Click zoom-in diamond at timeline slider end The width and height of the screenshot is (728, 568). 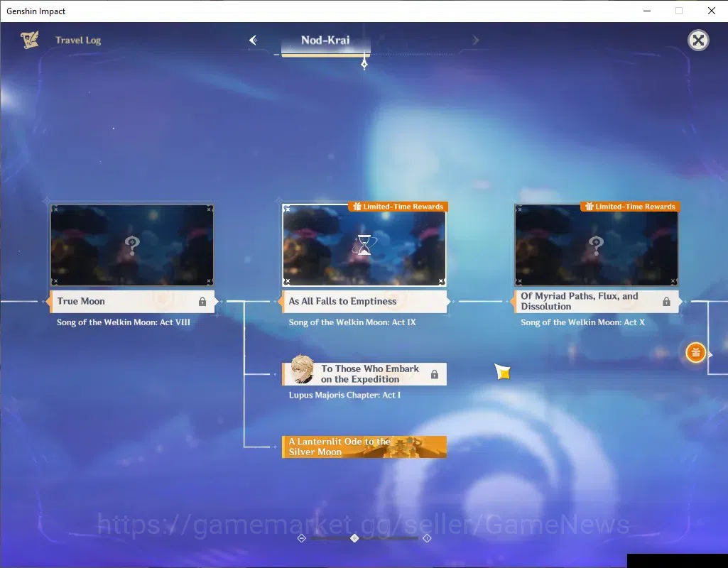(427, 538)
